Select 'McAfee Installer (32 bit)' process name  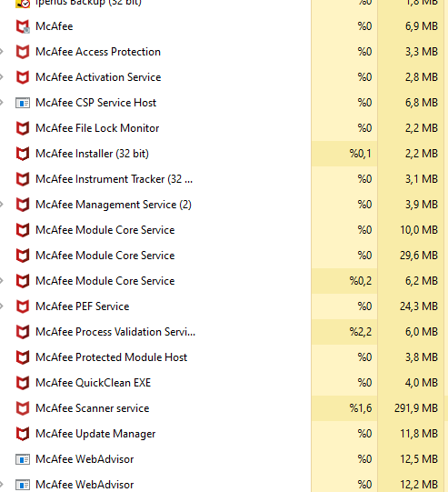coord(92,154)
